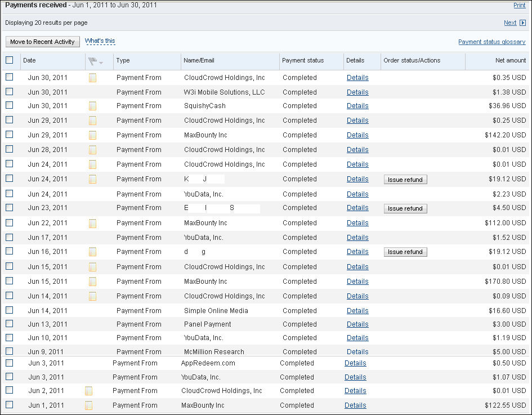Open the flag column filter dropdown
This screenshot has height=415, width=532.
pos(101,63)
